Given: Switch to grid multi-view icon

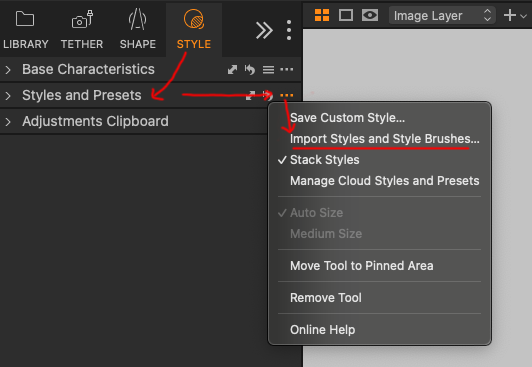Looking at the screenshot, I should coord(322,15).
